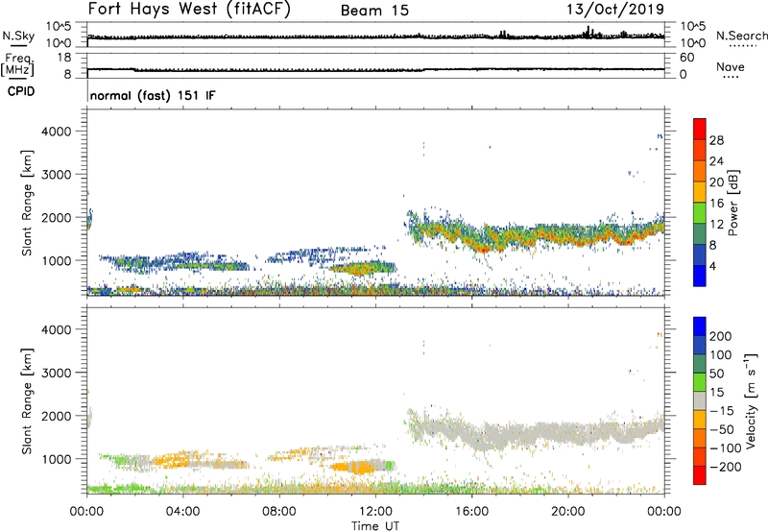
Task: Click the '16:00' time axis tick label
Action: coord(471,512)
